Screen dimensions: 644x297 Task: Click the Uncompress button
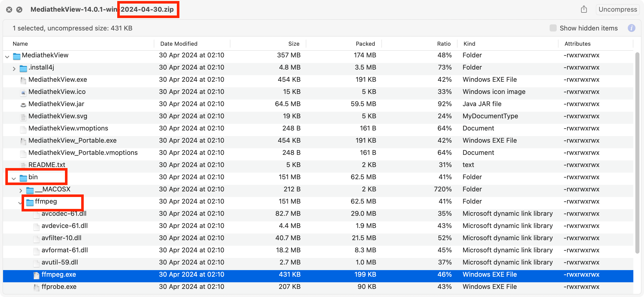pos(618,9)
